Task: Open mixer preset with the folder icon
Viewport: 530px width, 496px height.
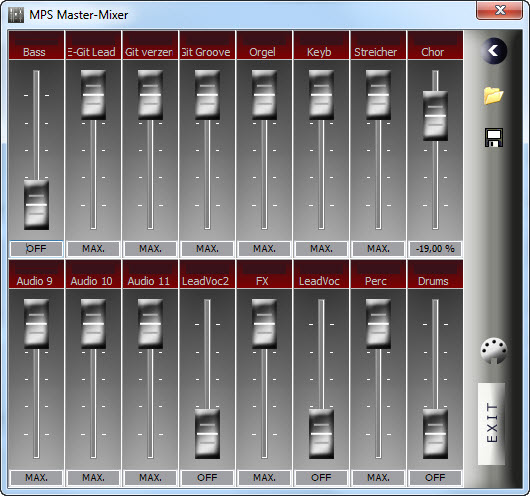Action: coord(493,96)
